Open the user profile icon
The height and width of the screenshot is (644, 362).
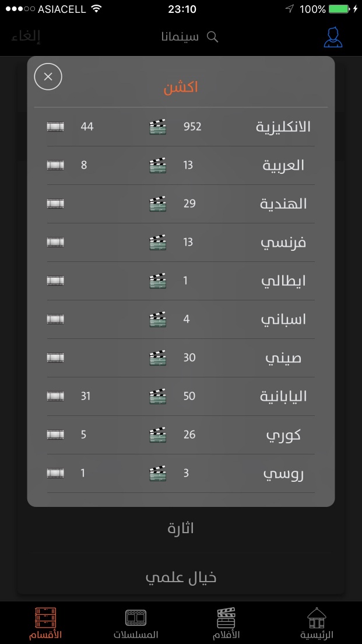[x=333, y=37]
